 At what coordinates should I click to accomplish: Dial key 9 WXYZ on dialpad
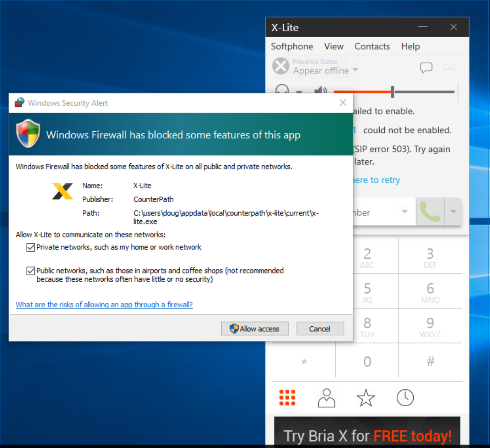430,326
